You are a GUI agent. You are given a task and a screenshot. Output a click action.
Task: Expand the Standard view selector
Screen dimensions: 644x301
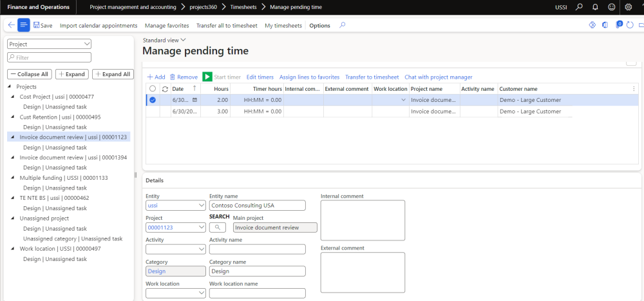click(165, 40)
